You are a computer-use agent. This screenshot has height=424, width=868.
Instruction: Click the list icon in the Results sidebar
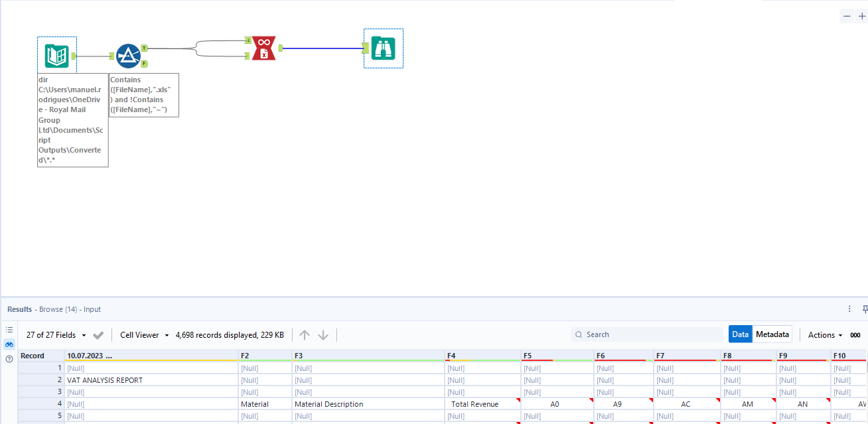coord(9,329)
